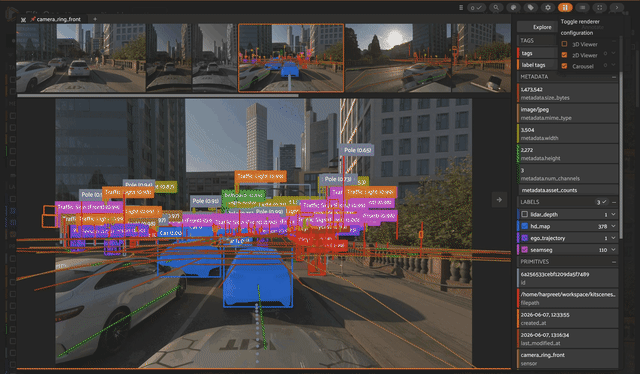Click the blue segmented car in center lane
640x374 pixels.
(258, 278)
